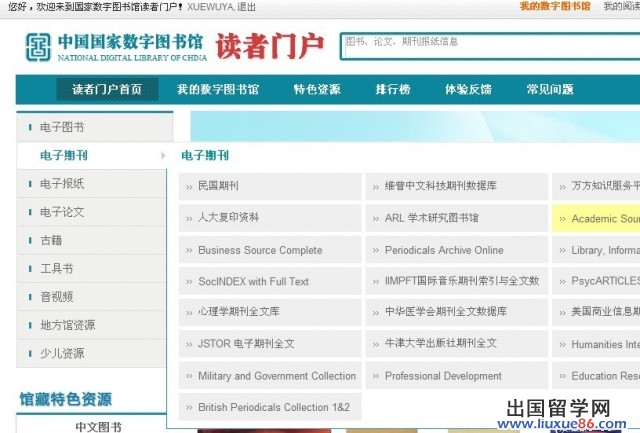Open 万方知识服务 database link
The height and width of the screenshot is (433, 640).
(596, 187)
